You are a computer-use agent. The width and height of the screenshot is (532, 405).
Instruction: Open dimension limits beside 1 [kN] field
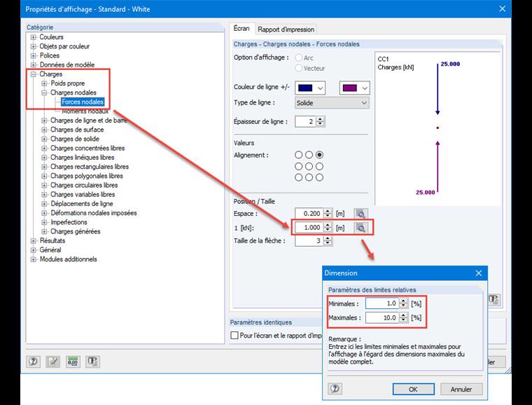pos(361,228)
